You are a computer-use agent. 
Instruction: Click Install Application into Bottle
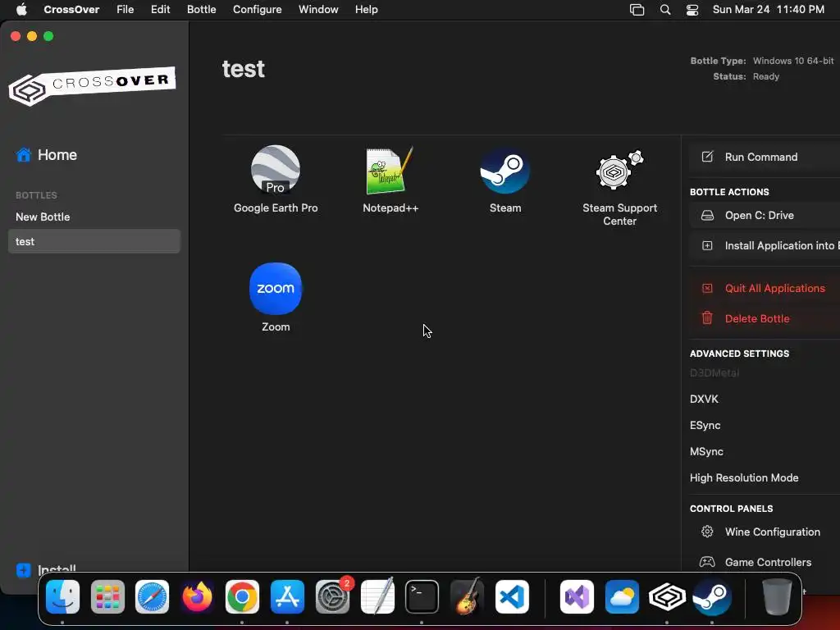point(765,246)
